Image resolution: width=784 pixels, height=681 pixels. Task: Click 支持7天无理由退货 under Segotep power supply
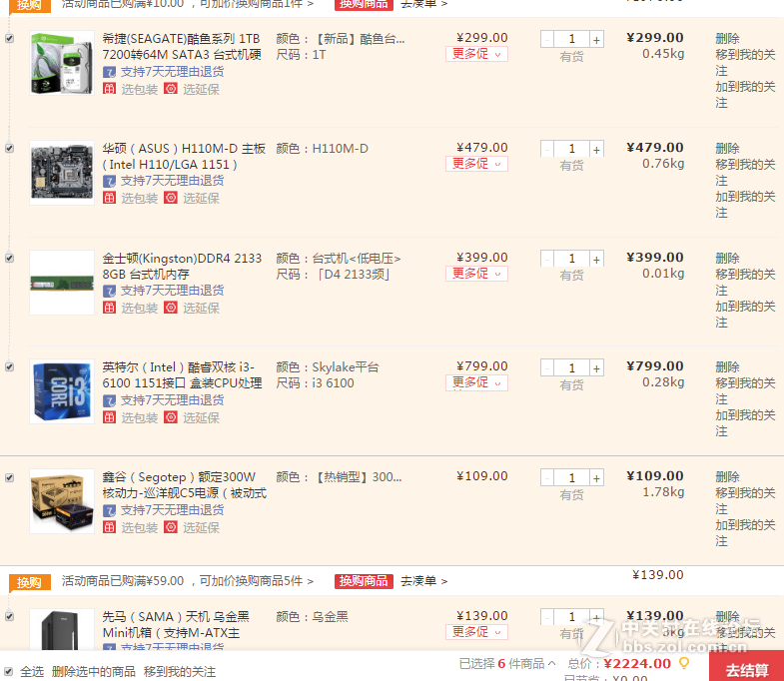coord(172,510)
